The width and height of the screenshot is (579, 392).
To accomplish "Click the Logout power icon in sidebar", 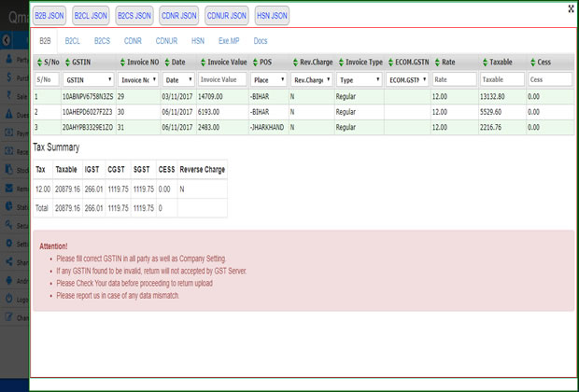I will [x=9, y=299].
